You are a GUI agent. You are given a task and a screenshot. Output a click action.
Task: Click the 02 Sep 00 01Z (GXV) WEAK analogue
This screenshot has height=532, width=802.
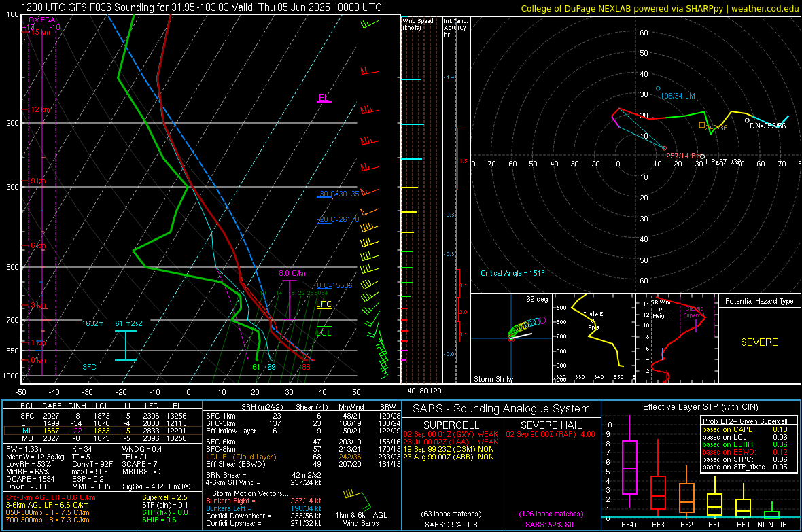451,434
